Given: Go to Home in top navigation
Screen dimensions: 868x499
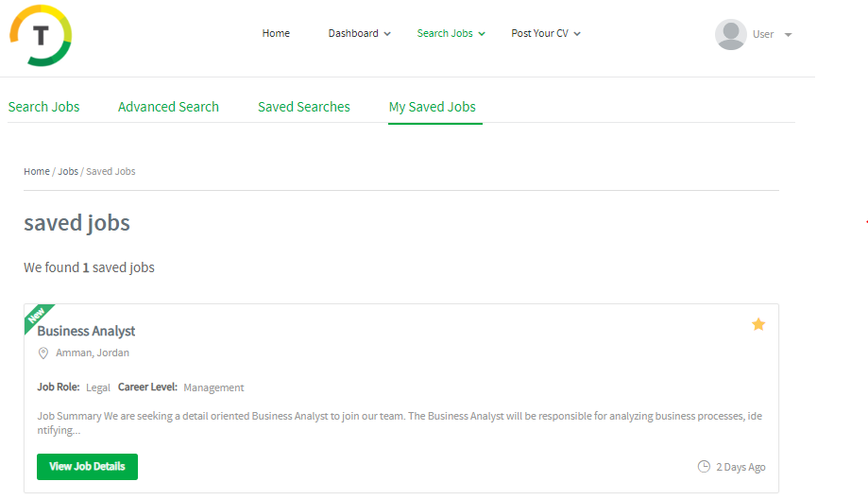Looking at the screenshot, I should (x=276, y=34).
